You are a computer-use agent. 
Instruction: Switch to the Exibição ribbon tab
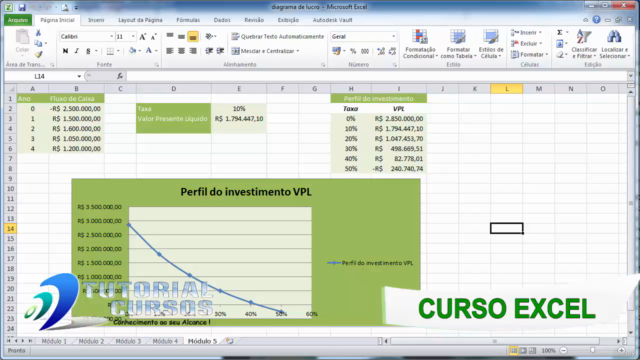tap(288, 20)
